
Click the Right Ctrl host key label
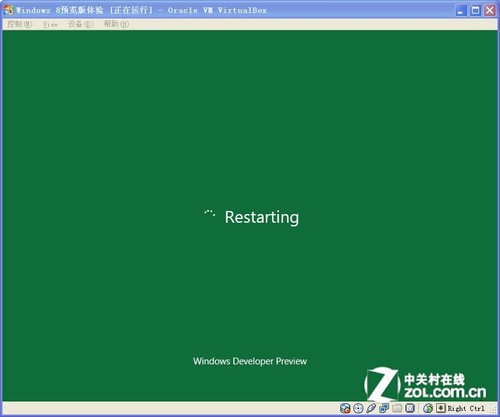[466, 408]
